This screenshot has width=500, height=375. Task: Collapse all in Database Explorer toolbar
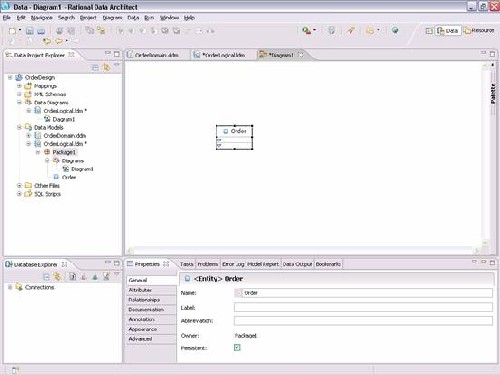tap(46, 277)
